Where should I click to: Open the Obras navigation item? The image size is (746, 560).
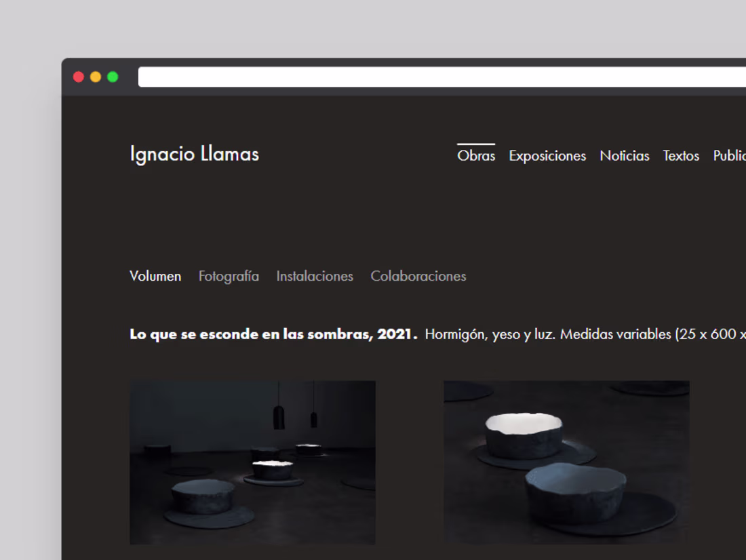click(476, 155)
